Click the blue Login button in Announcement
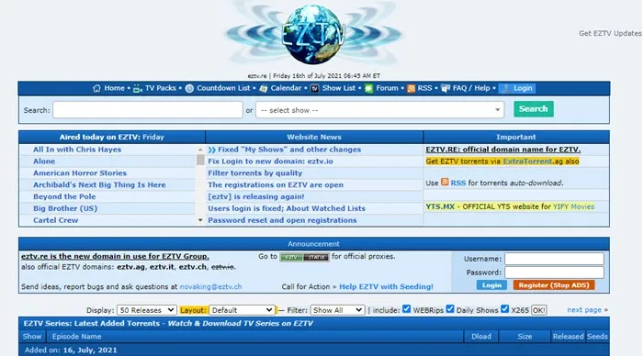Screen dimensions: 644x356 (x=491, y=285)
